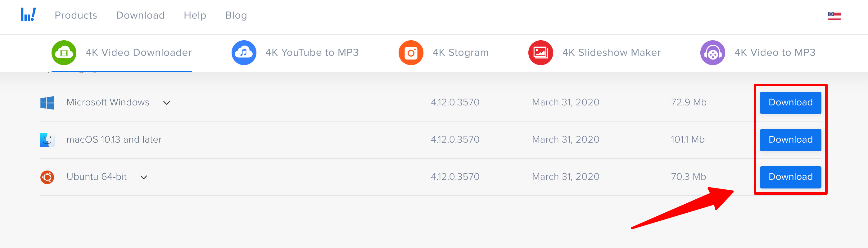The image size is (868, 248).
Task: Expand the Microsoft Windows version chevron
Action: click(166, 103)
